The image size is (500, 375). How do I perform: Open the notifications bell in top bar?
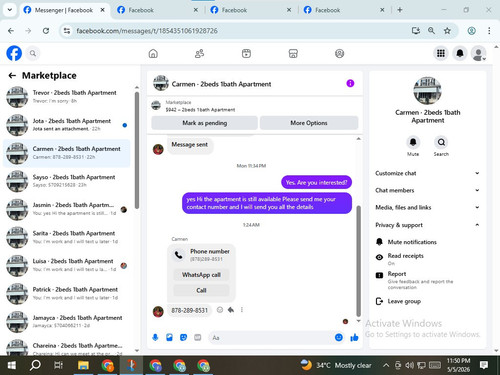point(460,53)
